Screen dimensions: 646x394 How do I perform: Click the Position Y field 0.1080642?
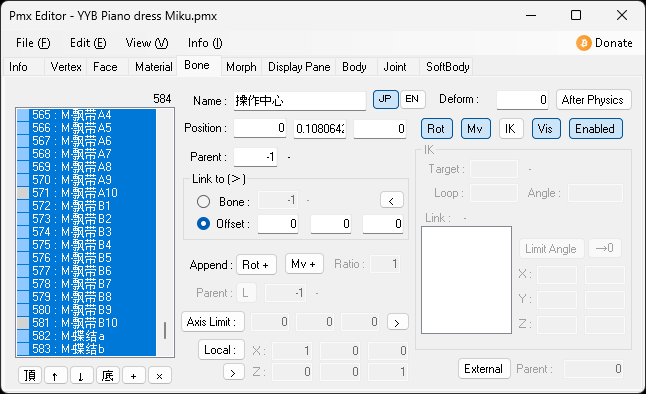tap(320, 129)
